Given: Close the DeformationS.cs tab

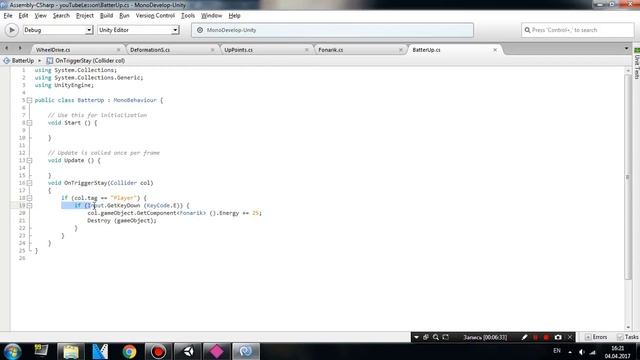Looking at the screenshot, I should tap(213, 50).
